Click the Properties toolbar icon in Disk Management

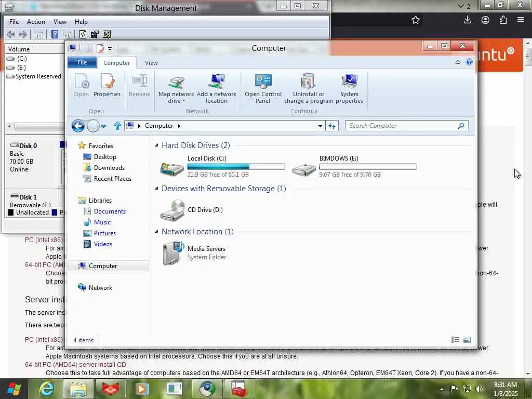coord(95,34)
